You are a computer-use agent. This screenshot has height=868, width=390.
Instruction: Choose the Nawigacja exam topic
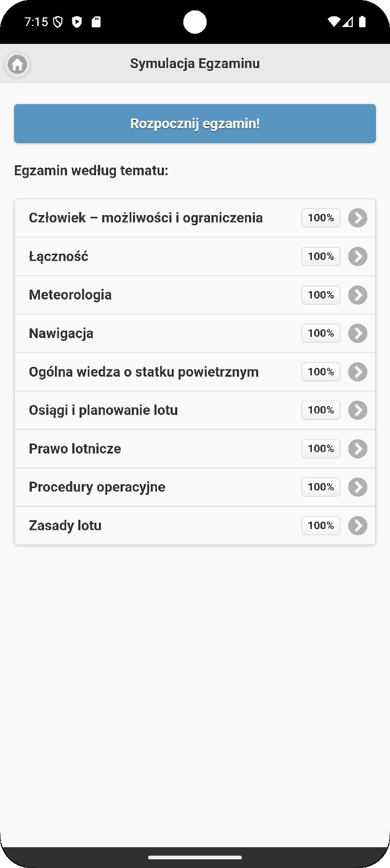tap(61, 333)
